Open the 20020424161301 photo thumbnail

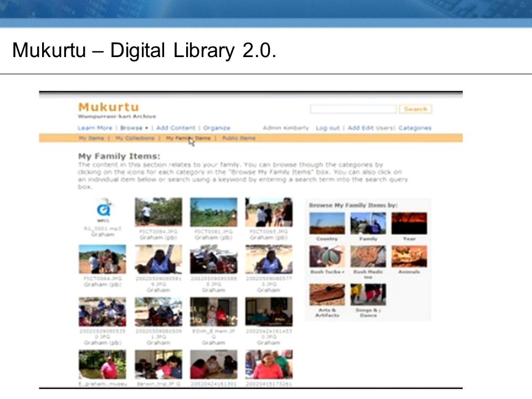point(214,365)
